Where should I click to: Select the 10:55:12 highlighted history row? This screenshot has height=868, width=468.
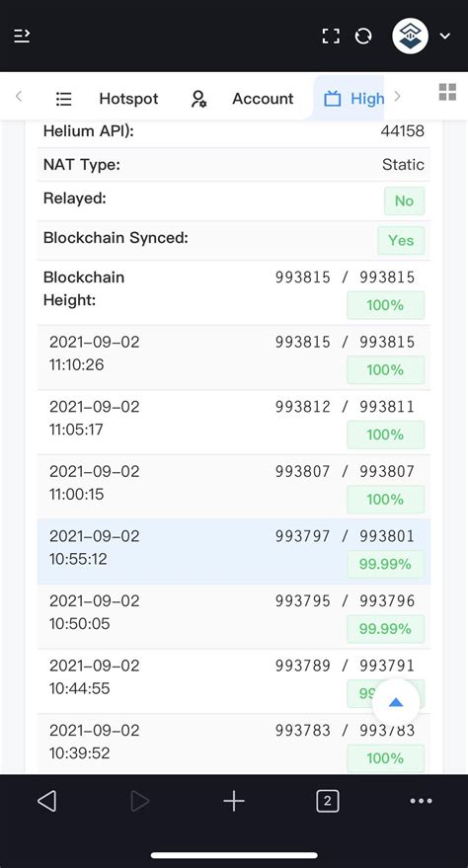[x=233, y=551]
